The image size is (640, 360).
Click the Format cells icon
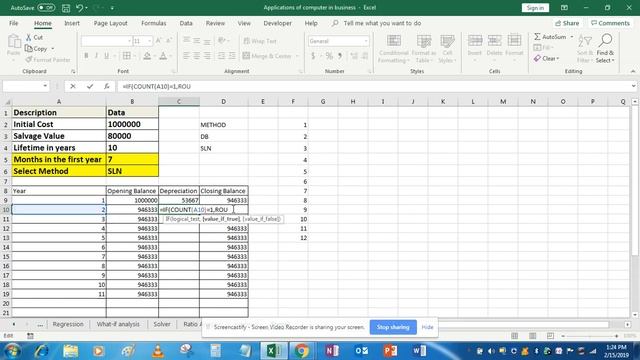(514, 41)
